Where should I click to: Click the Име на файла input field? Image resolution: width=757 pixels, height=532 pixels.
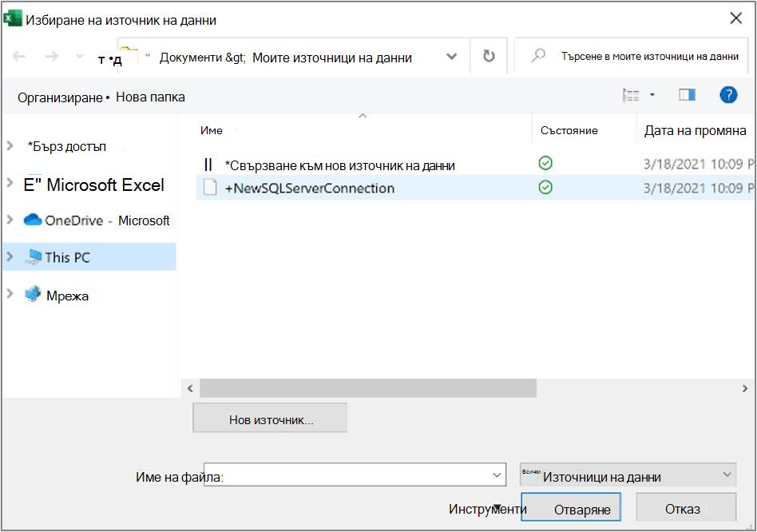[x=355, y=475]
